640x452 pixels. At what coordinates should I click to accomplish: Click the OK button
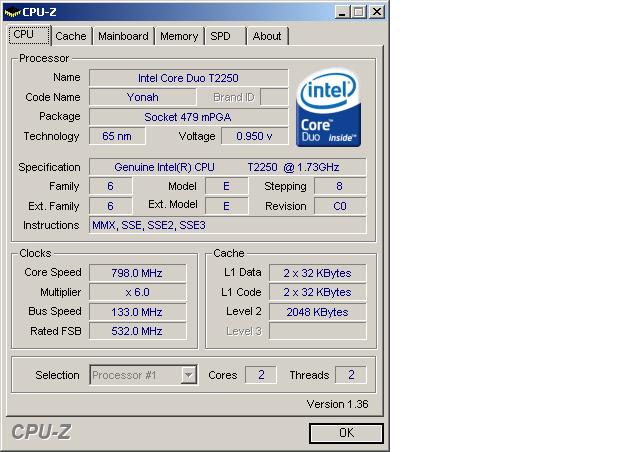click(346, 433)
